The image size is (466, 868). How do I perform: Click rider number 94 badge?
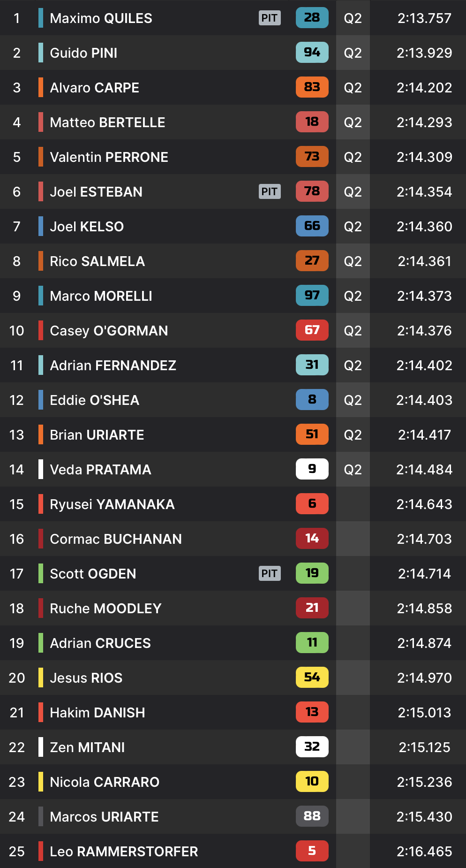(312, 53)
